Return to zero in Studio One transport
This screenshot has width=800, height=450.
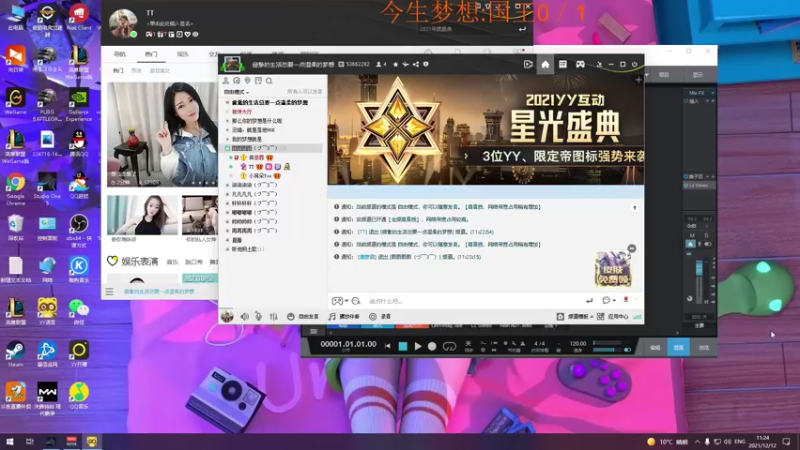388,346
